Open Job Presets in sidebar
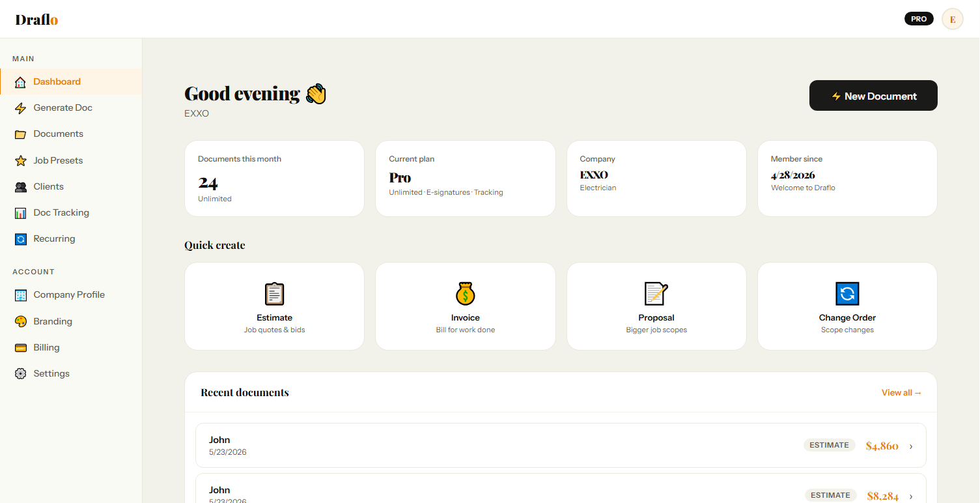The width and height of the screenshot is (980, 503). [x=70, y=160]
